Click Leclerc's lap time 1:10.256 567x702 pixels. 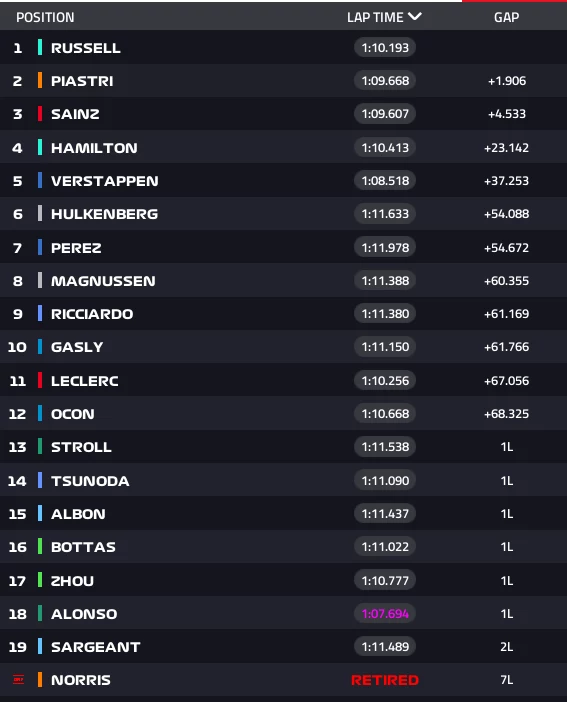385,381
